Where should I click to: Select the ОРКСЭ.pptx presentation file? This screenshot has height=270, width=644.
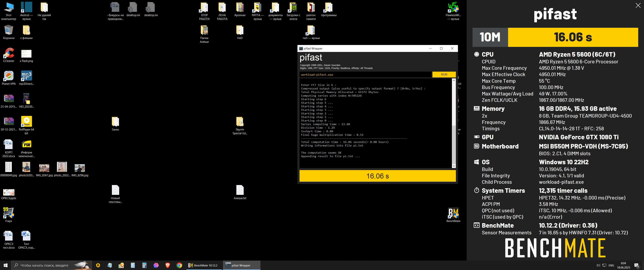(9, 194)
